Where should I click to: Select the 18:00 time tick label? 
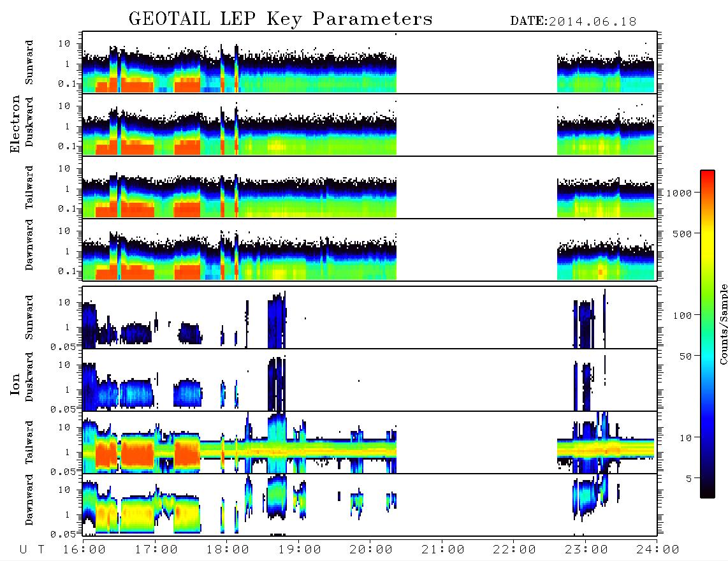(x=228, y=550)
